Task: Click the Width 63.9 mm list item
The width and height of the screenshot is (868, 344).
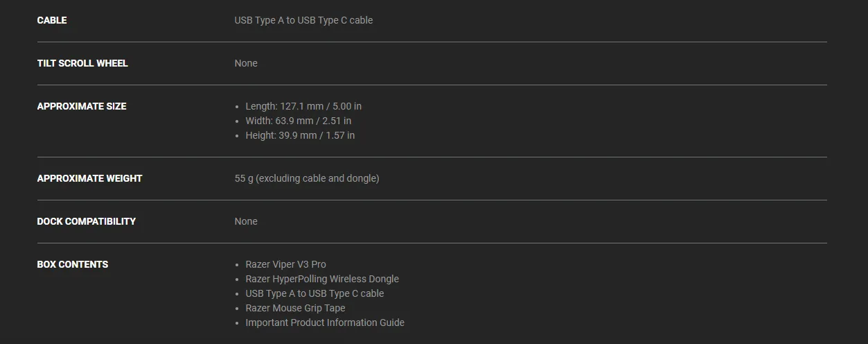Action: pos(299,121)
